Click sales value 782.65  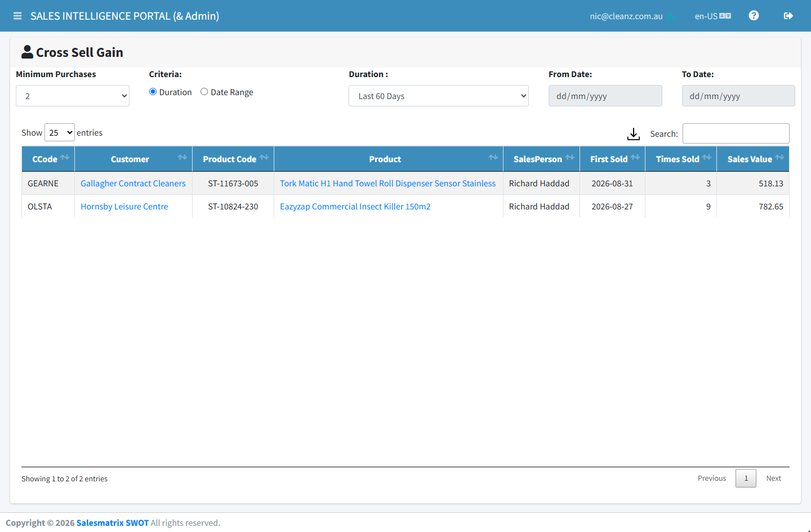point(771,207)
